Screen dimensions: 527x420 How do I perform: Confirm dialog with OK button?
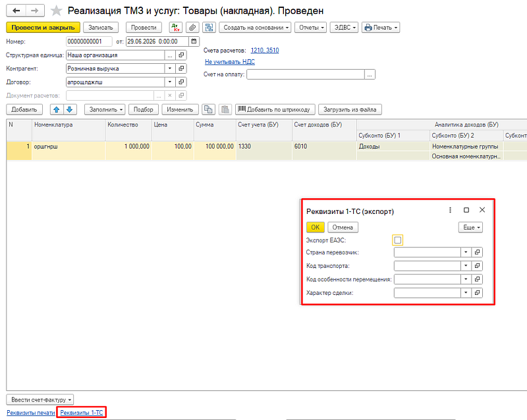(316, 228)
